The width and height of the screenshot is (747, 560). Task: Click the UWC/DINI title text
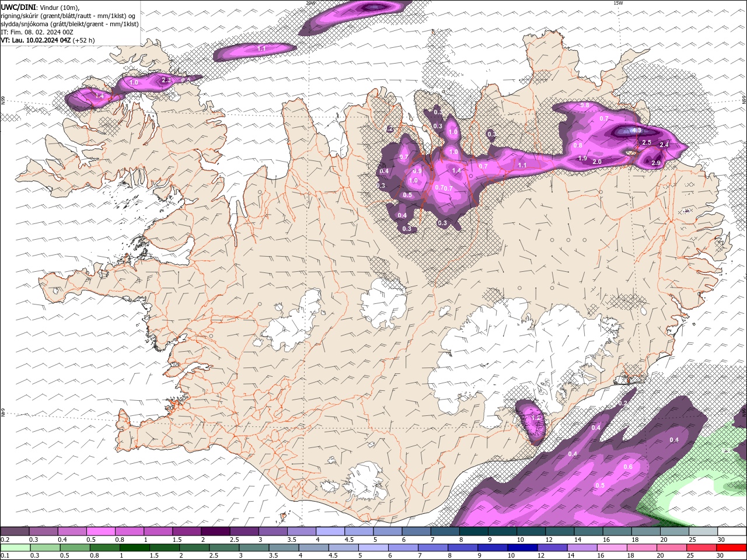pos(18,6)
